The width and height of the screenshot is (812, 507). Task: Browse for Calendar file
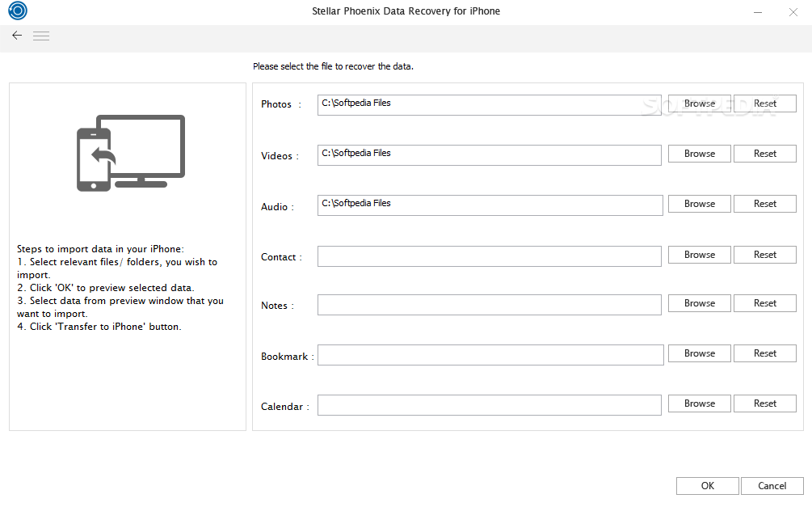699,403
